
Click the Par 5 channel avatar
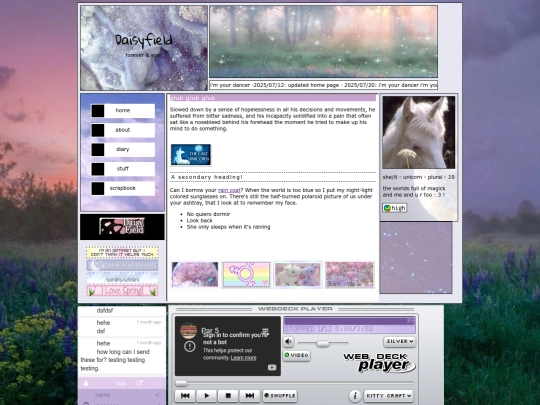(188, 331)
